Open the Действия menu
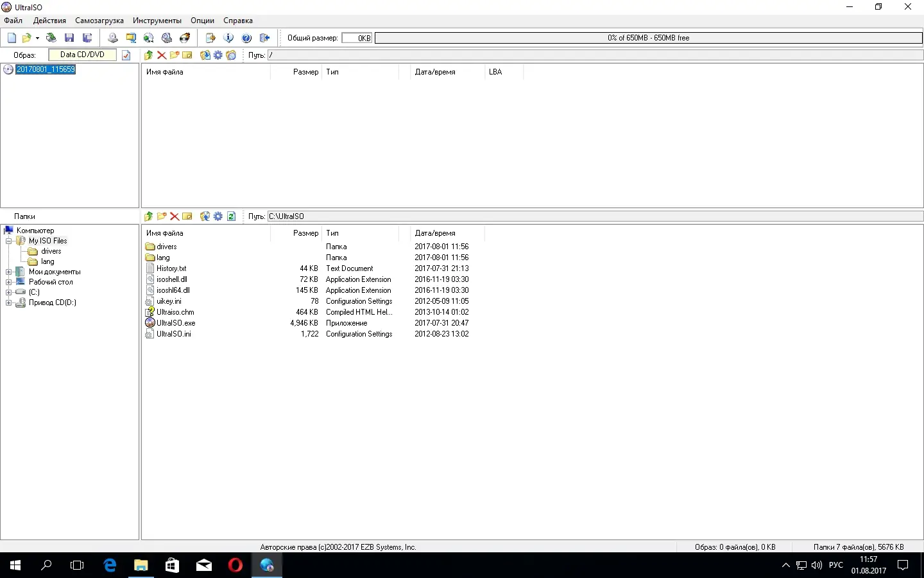Screen dimensions: 924x578 [49, 21]
